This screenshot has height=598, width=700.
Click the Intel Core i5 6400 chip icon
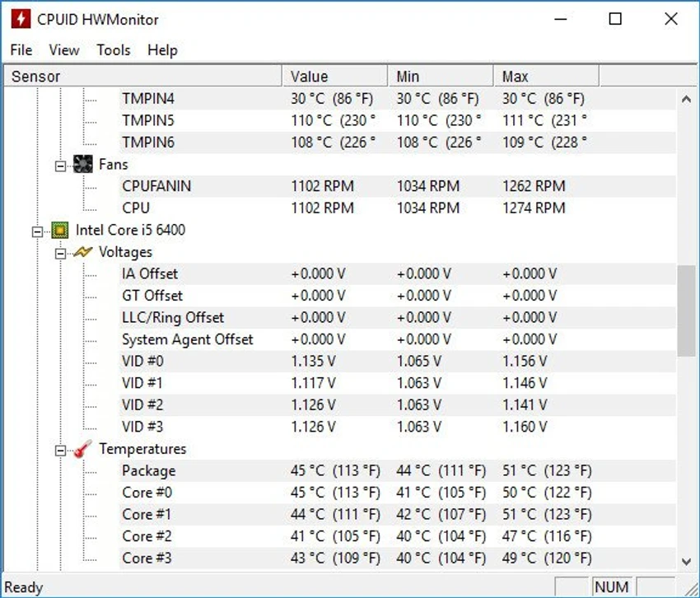60,230
